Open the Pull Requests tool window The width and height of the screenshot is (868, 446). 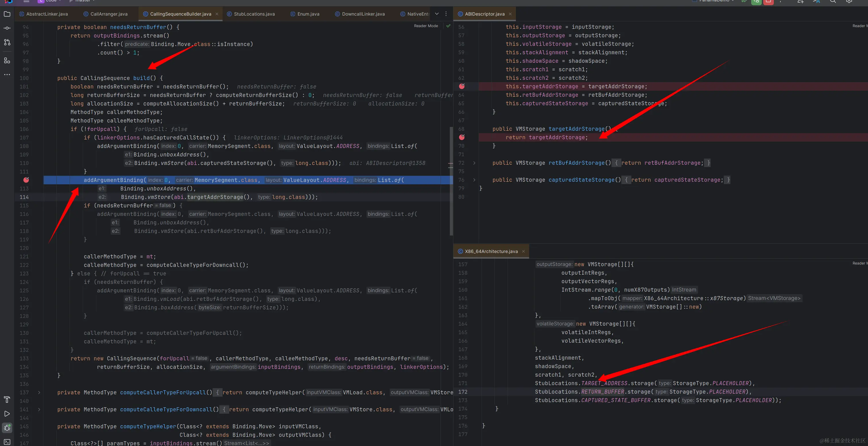tap(7, 42)
